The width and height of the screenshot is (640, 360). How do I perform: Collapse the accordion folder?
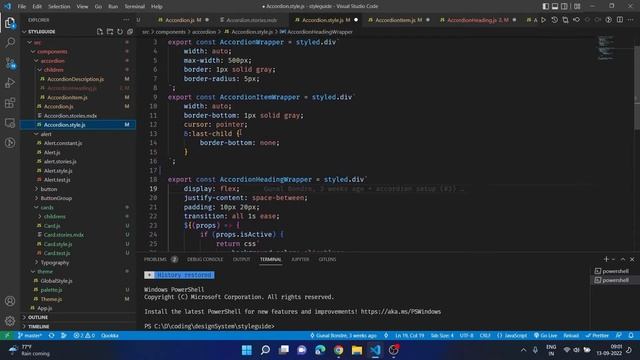(52, 61)
